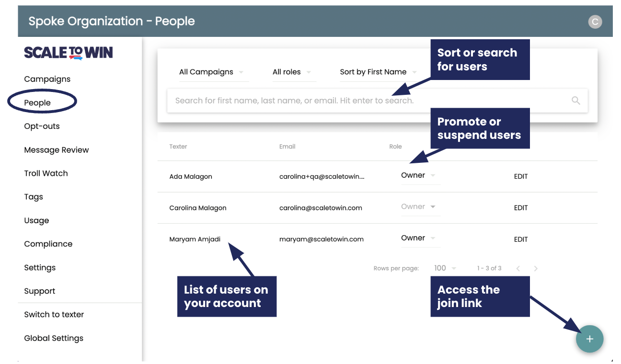621x364 pixels.
Task: Click the name Ada Malagon
Action: pyautogui.click(x=191, y=176)
